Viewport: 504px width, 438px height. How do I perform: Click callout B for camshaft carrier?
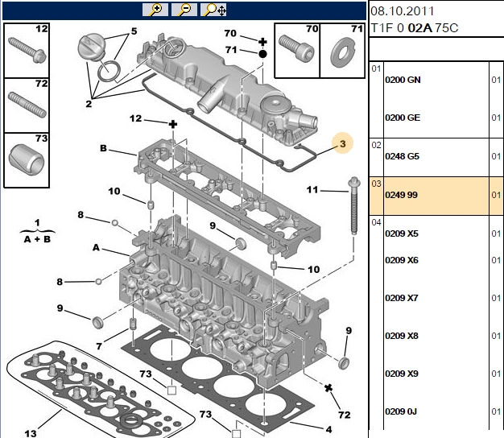click(x=103, y=148)
